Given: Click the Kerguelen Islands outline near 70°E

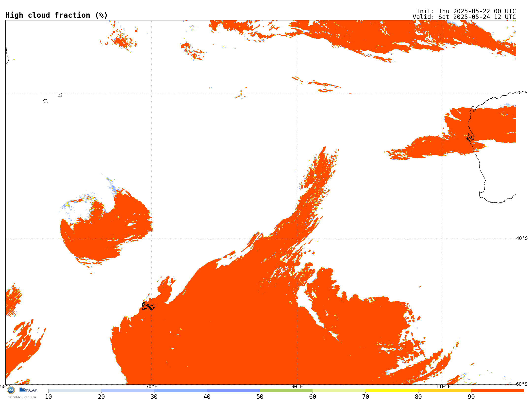Looking at the screenshot, I should pos(149,306).
